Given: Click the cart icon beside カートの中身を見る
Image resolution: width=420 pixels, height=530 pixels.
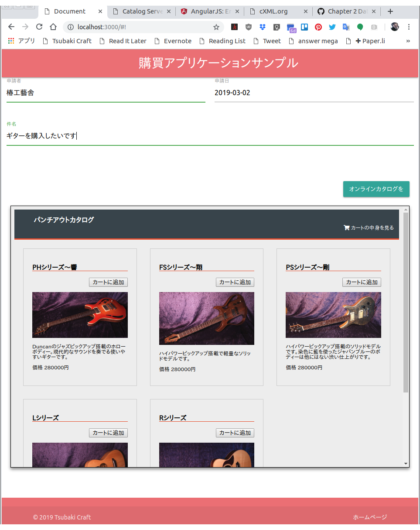Looking at the screenshot, I should [x=347, y=227].
